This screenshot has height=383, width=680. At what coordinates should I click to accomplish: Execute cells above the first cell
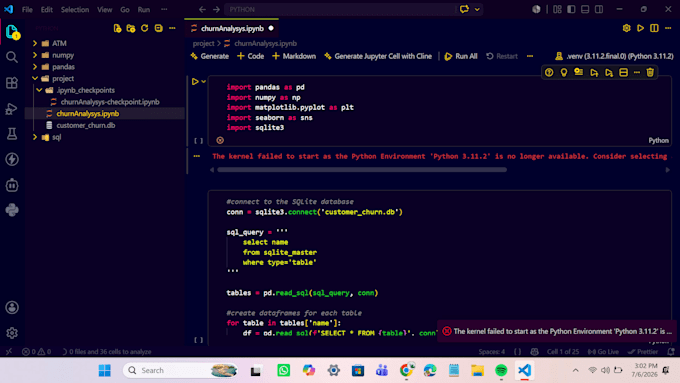coord(594,72)
